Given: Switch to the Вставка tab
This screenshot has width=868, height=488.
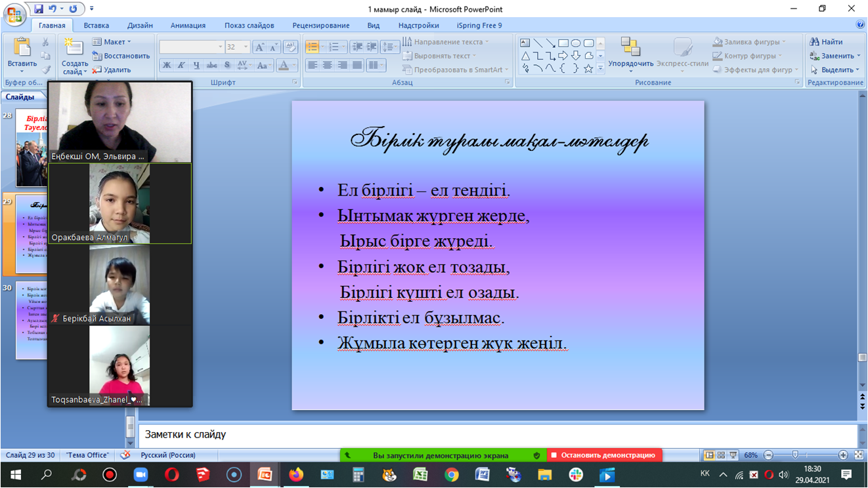Looking at the screenshot, I should 97,26.
